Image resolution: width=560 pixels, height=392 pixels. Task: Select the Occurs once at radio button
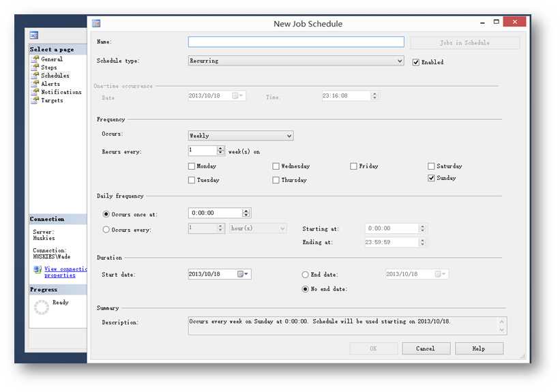point(106,214)
